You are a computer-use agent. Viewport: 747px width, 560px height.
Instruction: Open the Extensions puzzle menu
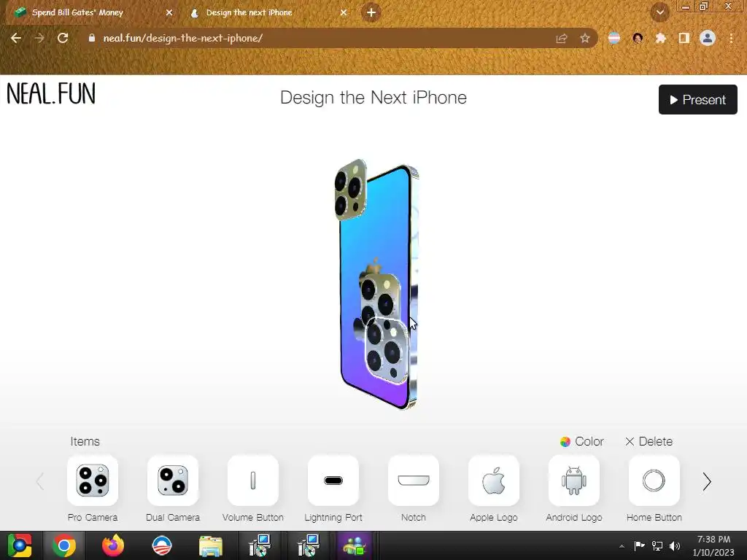click(660, 38)
